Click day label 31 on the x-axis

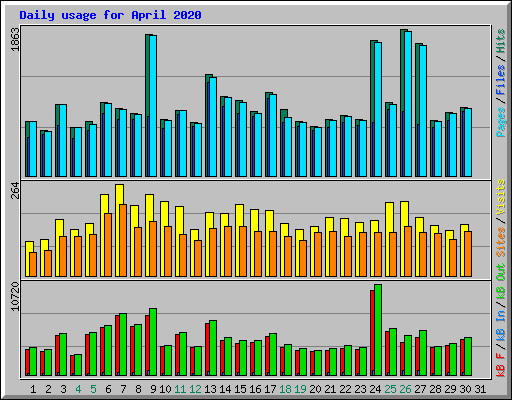point(480,389)
